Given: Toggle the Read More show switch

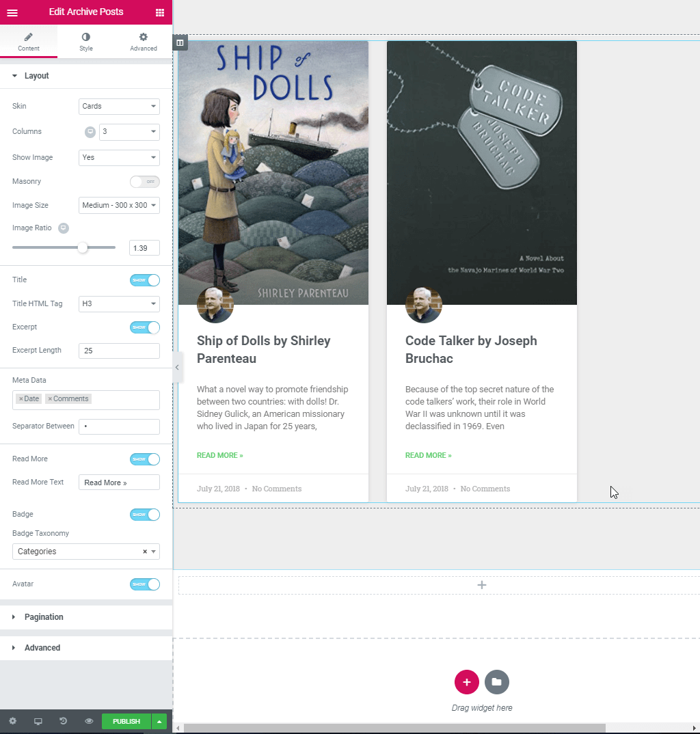Looking at the screenshot, I should 145,459.
